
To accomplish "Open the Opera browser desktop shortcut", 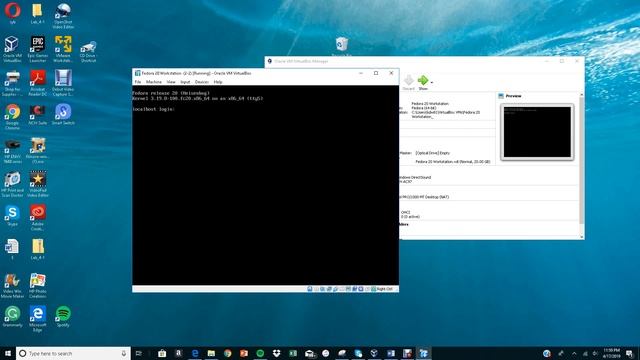I will (x=12, y=12).
